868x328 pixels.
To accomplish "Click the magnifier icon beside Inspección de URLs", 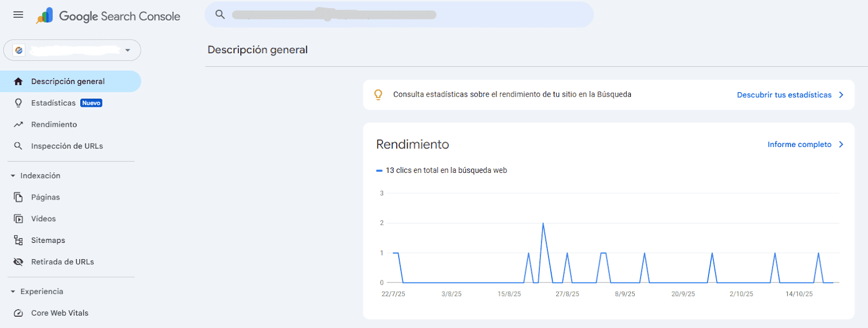I will point(18,146).
